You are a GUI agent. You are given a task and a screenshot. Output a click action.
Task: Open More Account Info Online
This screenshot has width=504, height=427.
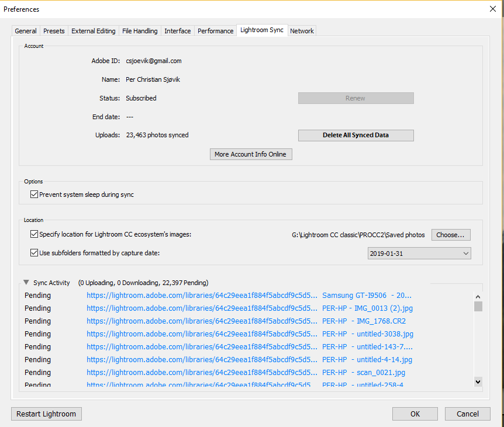(251, 154)
